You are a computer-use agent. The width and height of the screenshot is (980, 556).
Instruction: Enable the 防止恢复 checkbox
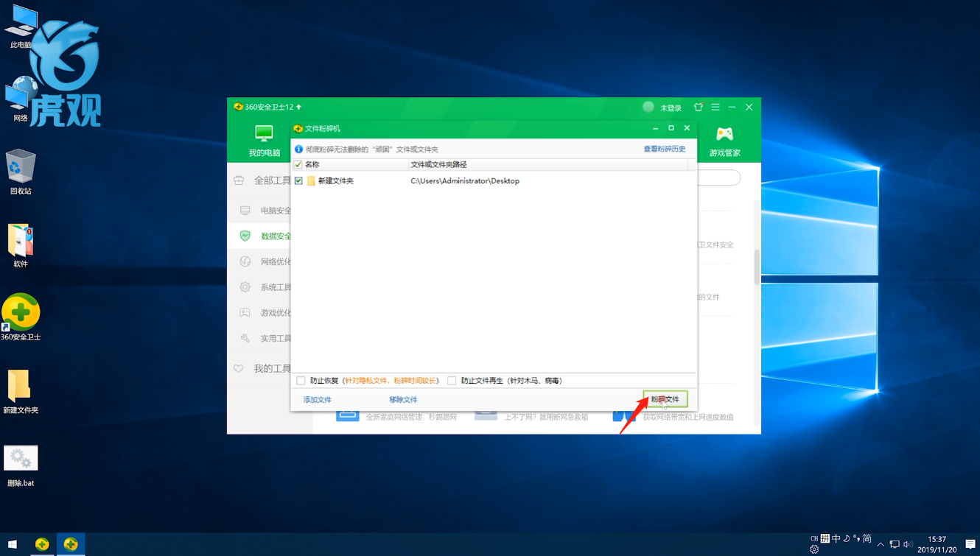[x=301, y=381]
